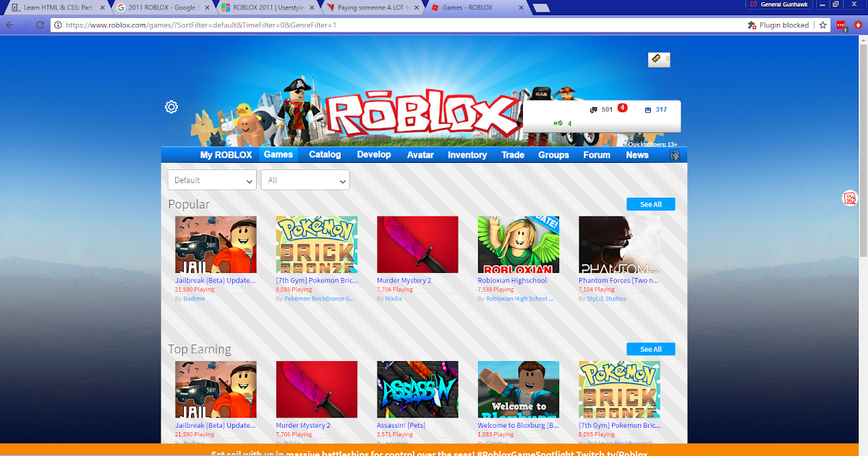Open the tickets counter icon
Viewport: 868px width, 456px height.
[x=656, y=59]
